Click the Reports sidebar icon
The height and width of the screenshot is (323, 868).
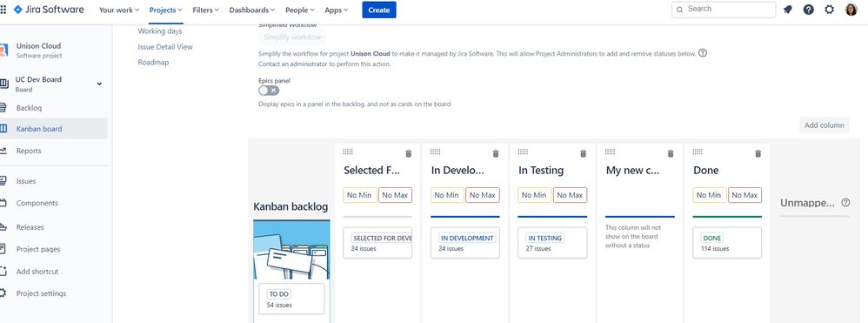(3, 151)
